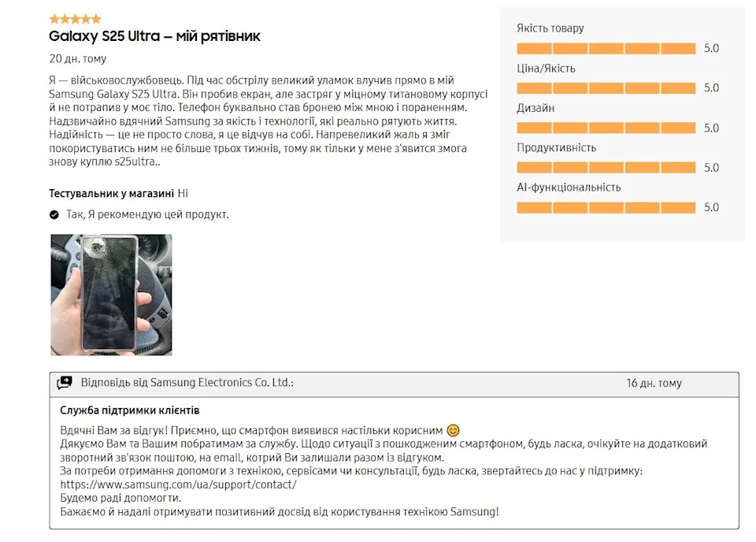Screen dimensions: 756x542
Task: Click the "Відповідь від Samsung Electronics Co. Ltd.:" header
Action: [187, 383]
